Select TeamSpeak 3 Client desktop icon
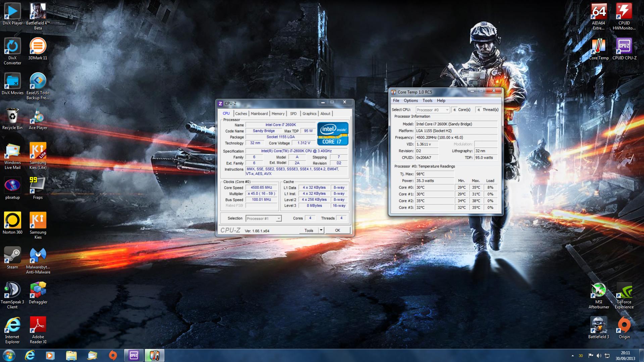Image resolution: width=644 pixels, height=362 pixels. [x=12, y=296]
